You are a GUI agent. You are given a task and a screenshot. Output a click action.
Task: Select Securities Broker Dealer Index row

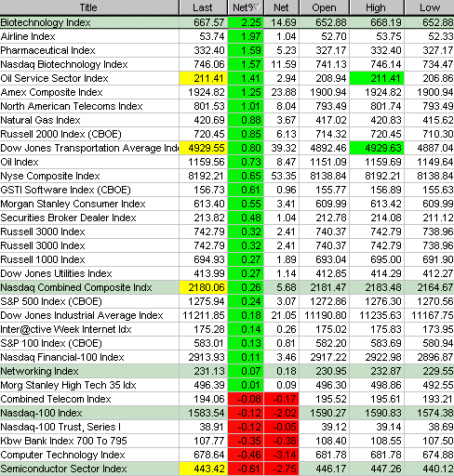click(x=227, y=218)
